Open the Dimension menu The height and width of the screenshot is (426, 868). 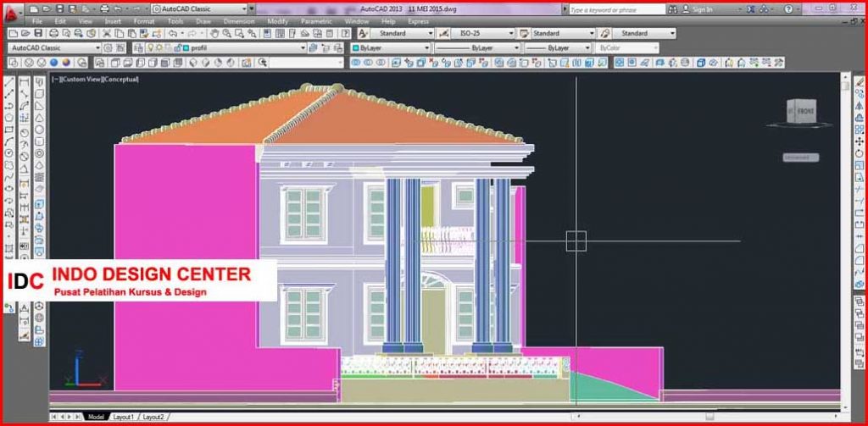[x=239, y=21]
